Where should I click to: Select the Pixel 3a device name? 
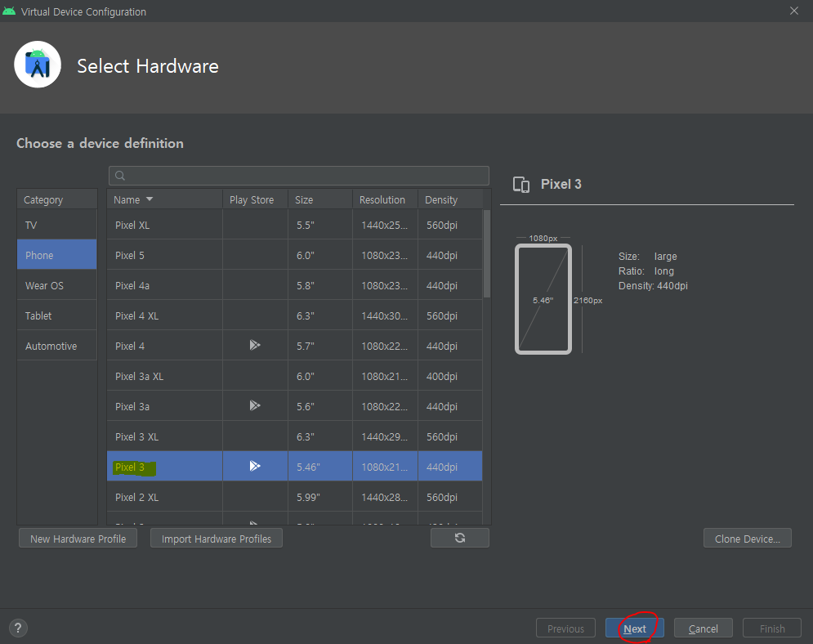(x=132, y=406)
